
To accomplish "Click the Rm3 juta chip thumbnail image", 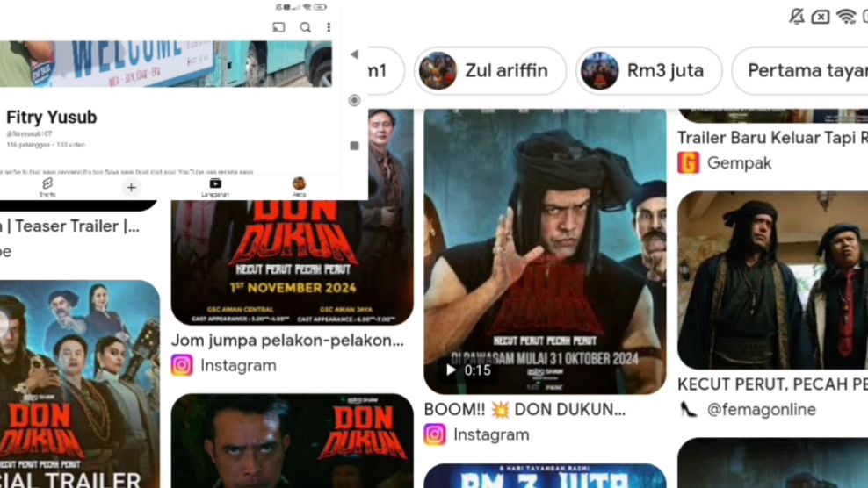I will [599, 71].
